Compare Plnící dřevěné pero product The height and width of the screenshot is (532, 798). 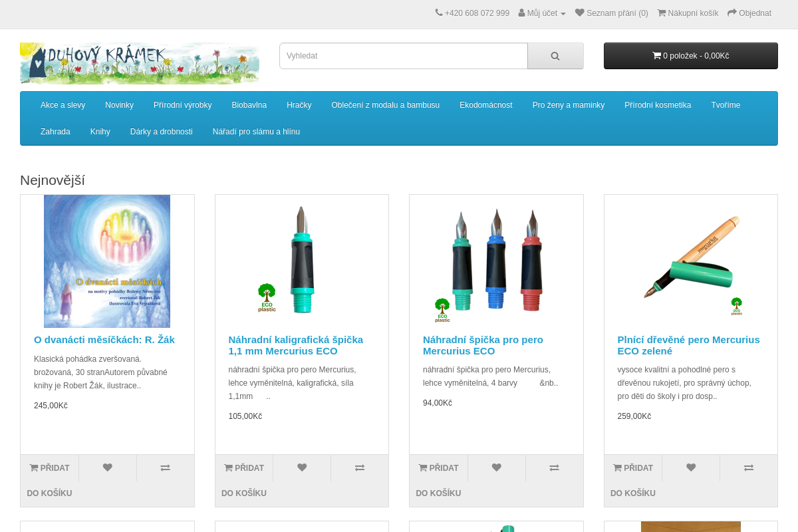pos(749,468)
